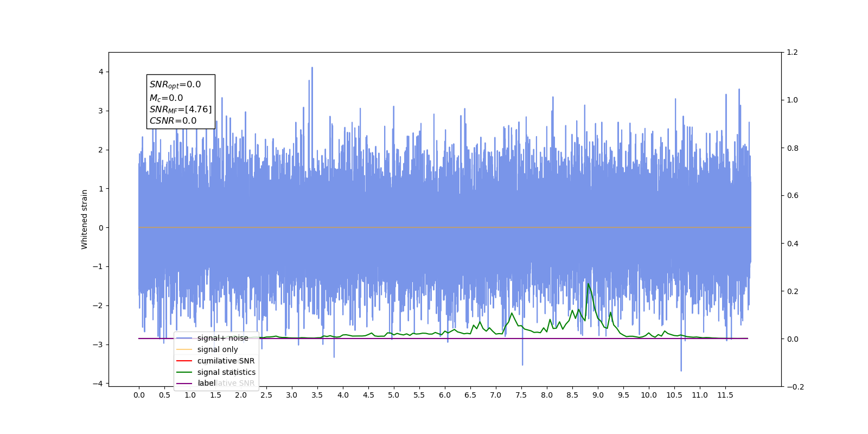Click the Mc=0.0 annotation text
Viewport: 868px width, 434px height.
(x=166, y=98)
